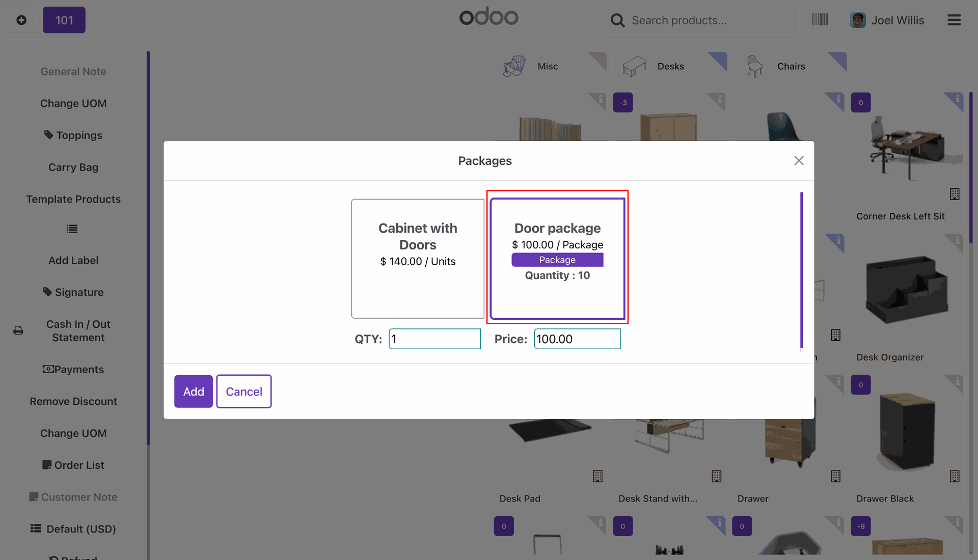Click the list icon below Template Products
This screenshot has width=978, height=560.
click(72, 229)
